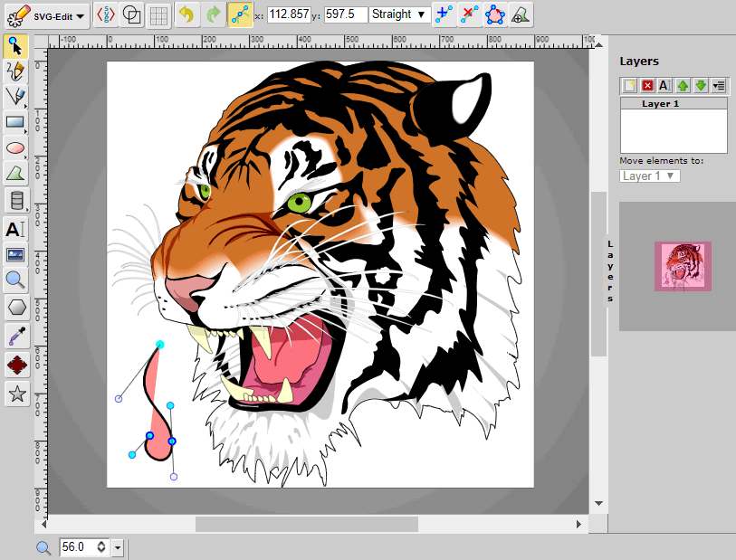
Task: Select the Eyedropper tool
Action: tap(16, 335)
